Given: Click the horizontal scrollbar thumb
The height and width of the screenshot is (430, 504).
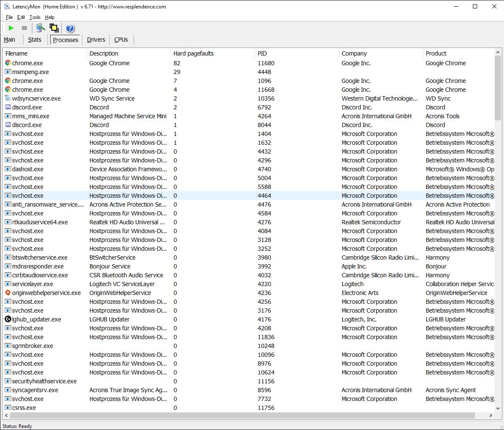Looking at the screenshot, I should pyautogui.click(x=243, y=415).
